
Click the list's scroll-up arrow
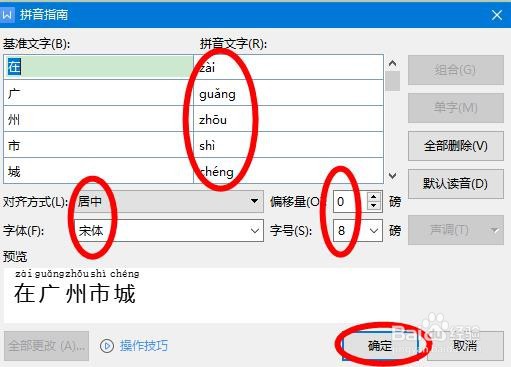tap(393, 63)
